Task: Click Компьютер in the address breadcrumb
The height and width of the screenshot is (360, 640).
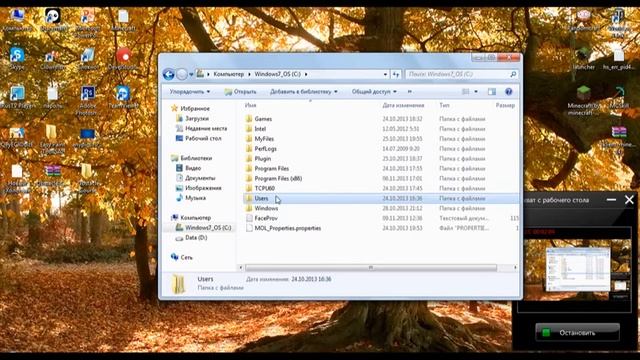Action: (x=229, y=74)
